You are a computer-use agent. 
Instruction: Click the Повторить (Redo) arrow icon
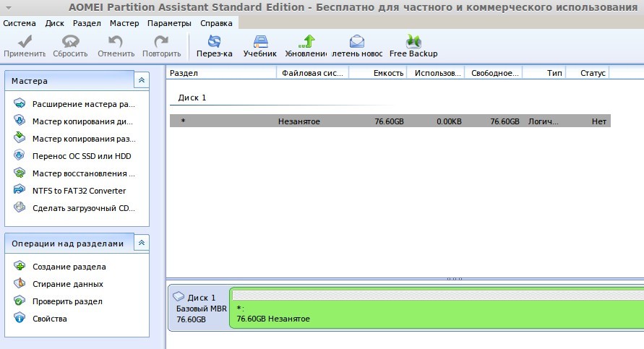[161, 41]
